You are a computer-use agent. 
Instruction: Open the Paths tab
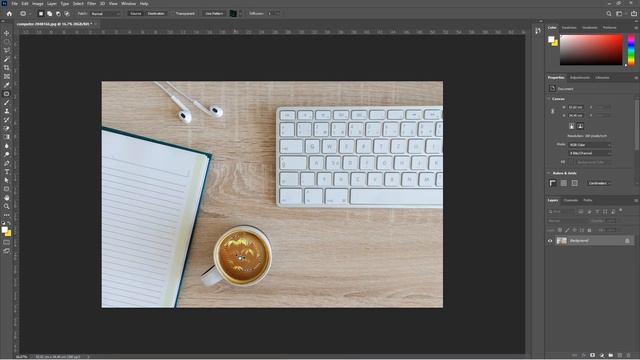[x=588, y=200]
